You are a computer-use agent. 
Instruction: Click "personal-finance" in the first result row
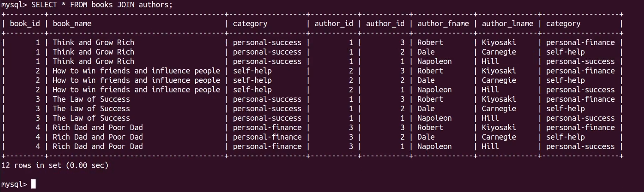tap(581, 43)
